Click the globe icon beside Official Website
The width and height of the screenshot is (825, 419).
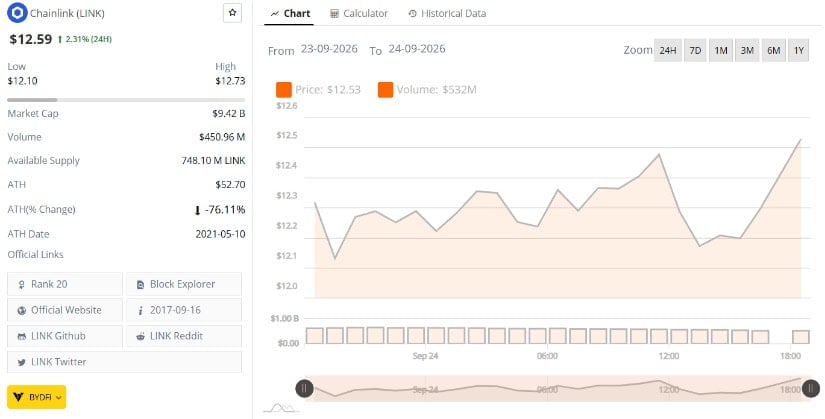point(22,311)
